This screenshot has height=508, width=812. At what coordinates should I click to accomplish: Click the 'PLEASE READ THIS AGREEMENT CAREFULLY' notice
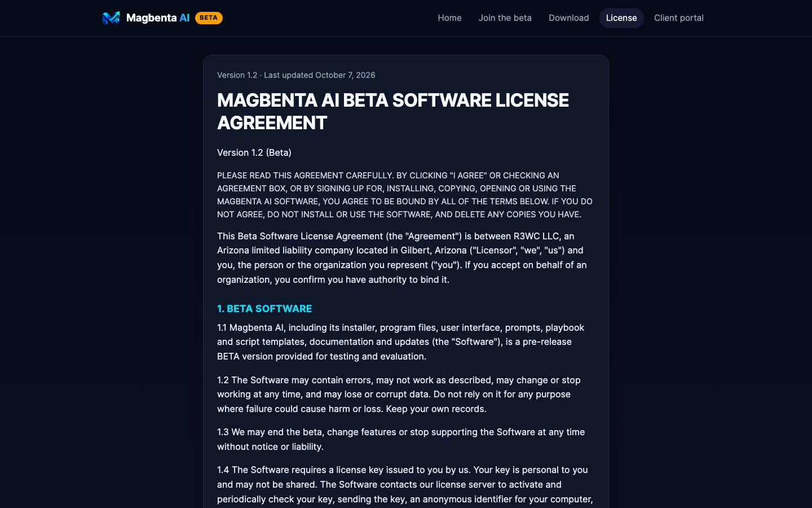pyautogui.click(x=405, y=195)
